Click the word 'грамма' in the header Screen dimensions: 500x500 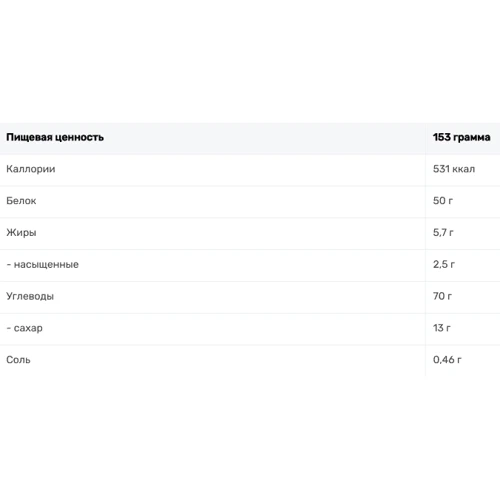pyautogui.click(x=472, y=138)
